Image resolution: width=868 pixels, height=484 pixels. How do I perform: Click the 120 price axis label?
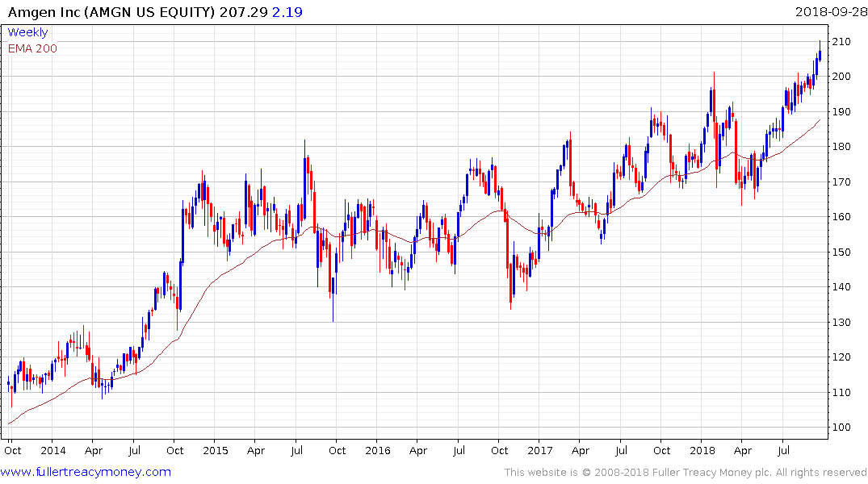pos(841,357)
